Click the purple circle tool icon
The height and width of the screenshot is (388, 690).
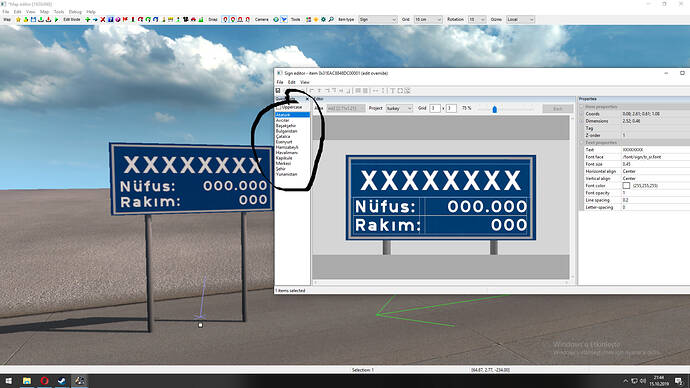pyautogui.click(x=117, y=19)
